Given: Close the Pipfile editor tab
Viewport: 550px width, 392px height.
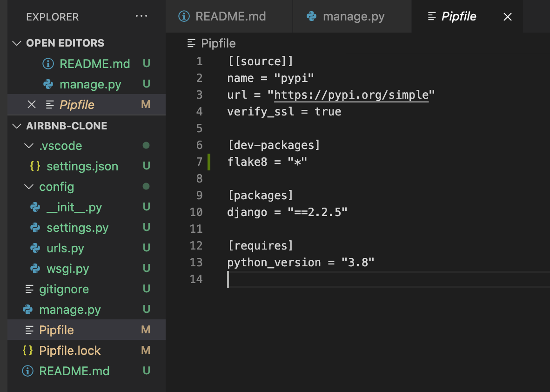Looking at the screenshot, I should pyautogui.click(x=507, y=16).
